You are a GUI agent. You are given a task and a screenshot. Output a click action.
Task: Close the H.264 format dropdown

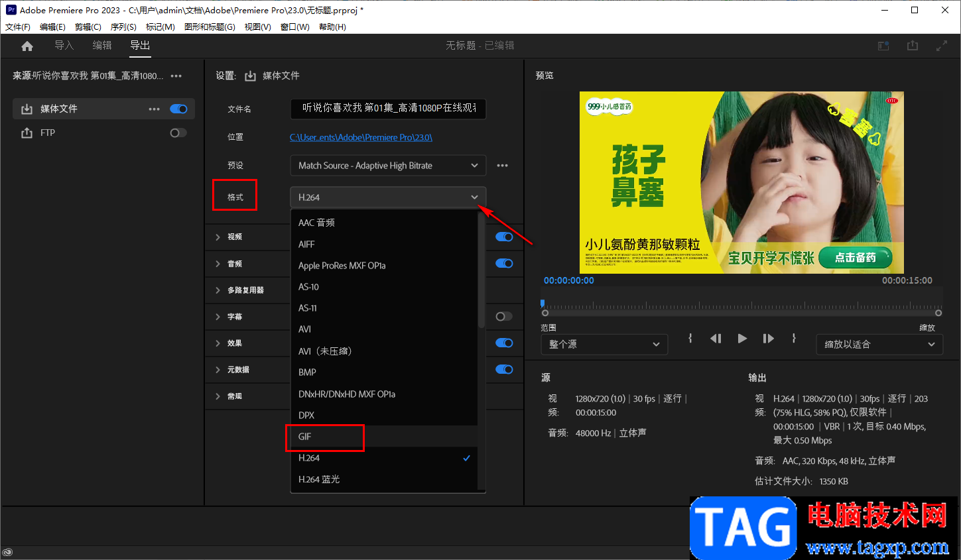(x=388, y=197)
